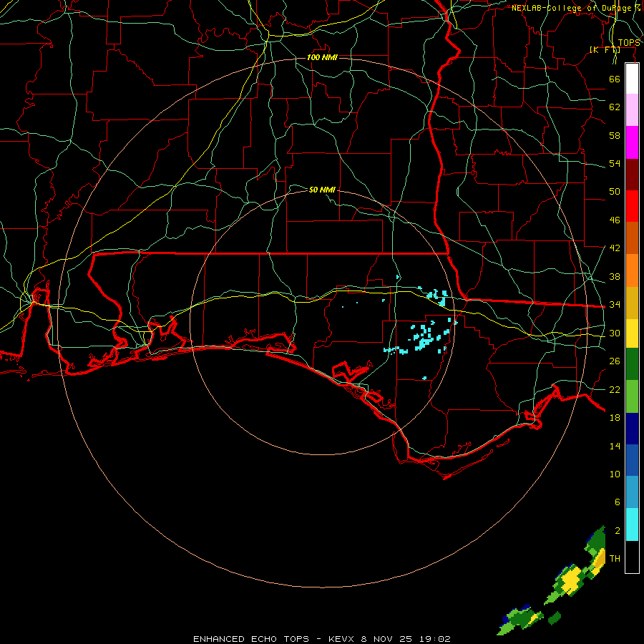Click the dark red (maroon) legend swatch

[x=632, y=174]
